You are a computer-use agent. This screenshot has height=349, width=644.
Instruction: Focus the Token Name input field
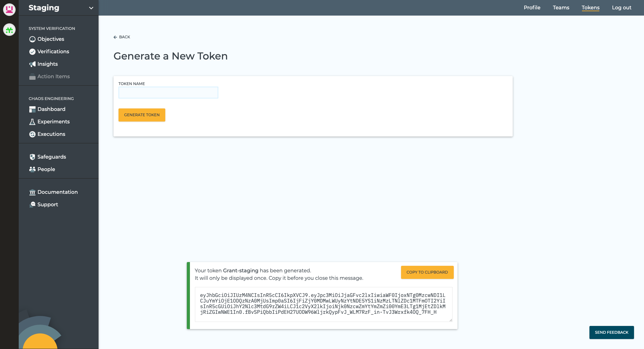coord(168,93)
